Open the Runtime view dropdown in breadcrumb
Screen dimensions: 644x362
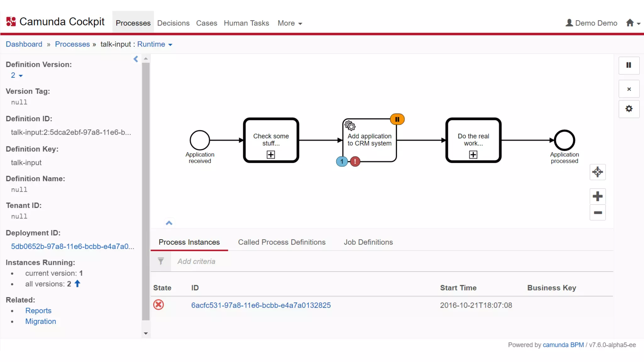pyautogui.click(x=155, y=44)
